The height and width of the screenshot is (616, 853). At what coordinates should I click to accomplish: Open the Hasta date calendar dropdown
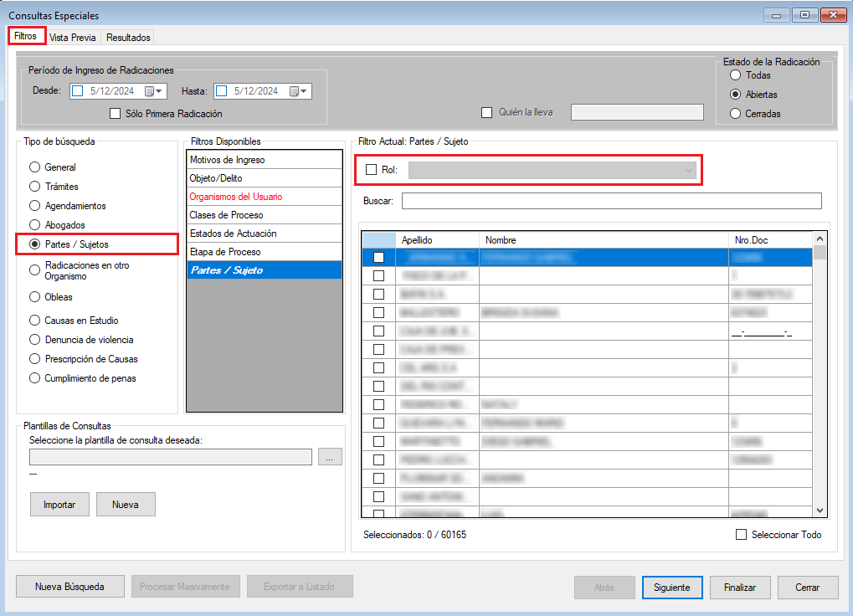coord(300,91)
